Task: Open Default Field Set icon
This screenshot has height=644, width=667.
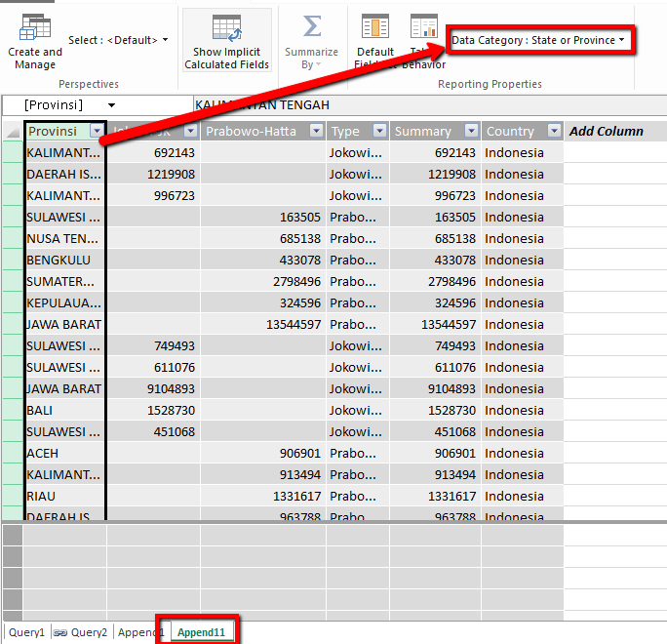Action: (373, 26)
